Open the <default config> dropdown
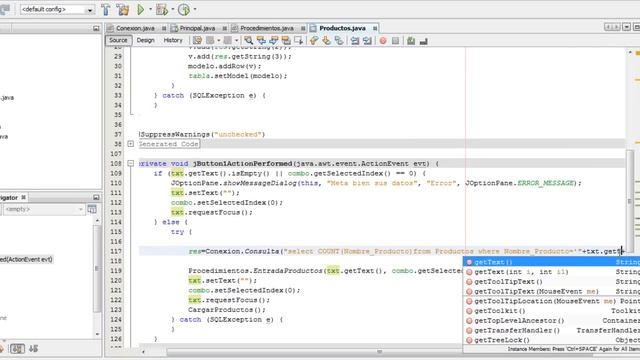This screenshot has width=640, height=360. (89, 9)
